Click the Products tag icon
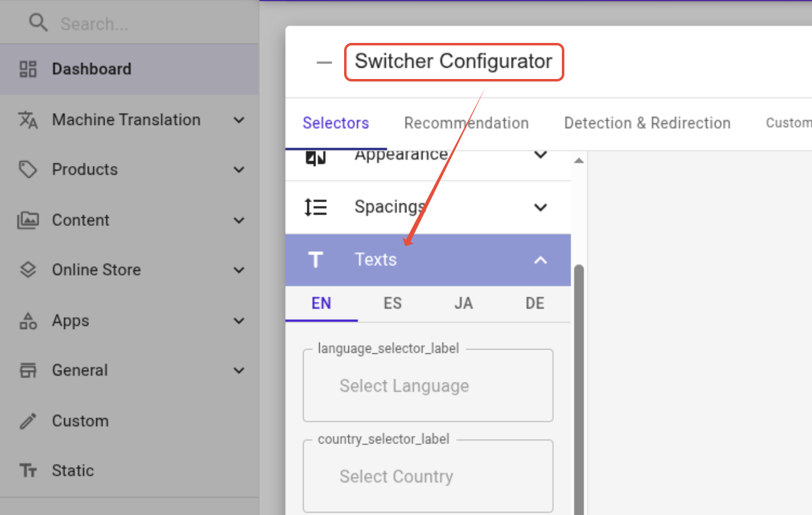The image size is (812, 515). pyautogui.click(x=28, y=169)
